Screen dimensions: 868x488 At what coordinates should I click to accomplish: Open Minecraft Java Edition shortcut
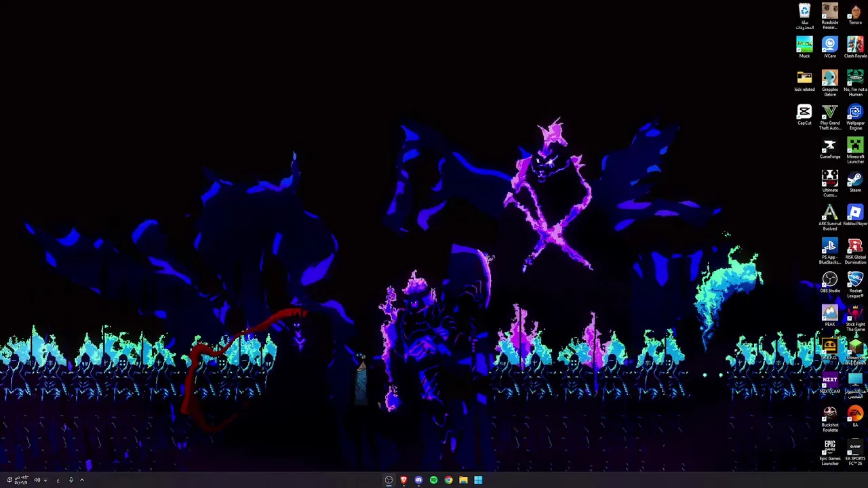[x=855, y=351]
